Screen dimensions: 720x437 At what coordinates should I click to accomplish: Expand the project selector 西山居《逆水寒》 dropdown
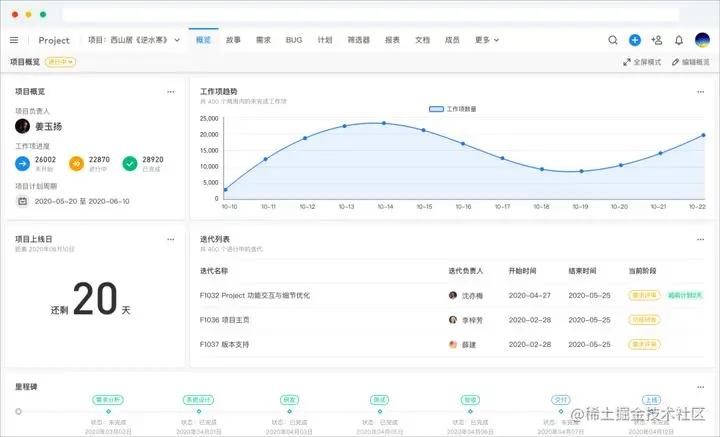[134, 40]
